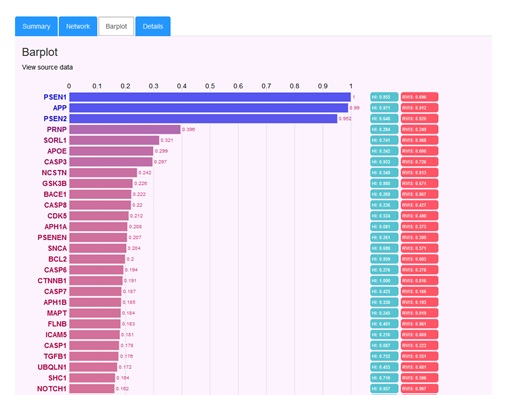Click the SNCA bar in the chart
This screenshot has width=508, height=395.
click(x=98, y=248)
